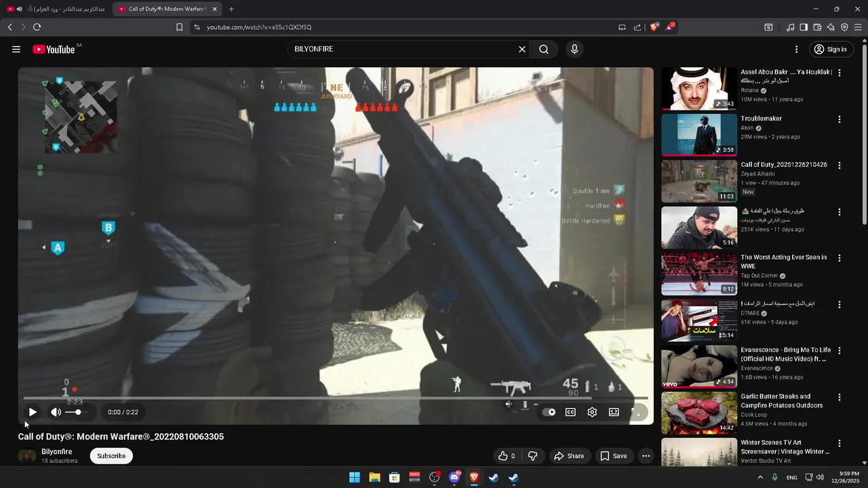Viewport: 868px width, 488px height.
Task: Toggle subtitles/closed captions
Action: point(570,412)
